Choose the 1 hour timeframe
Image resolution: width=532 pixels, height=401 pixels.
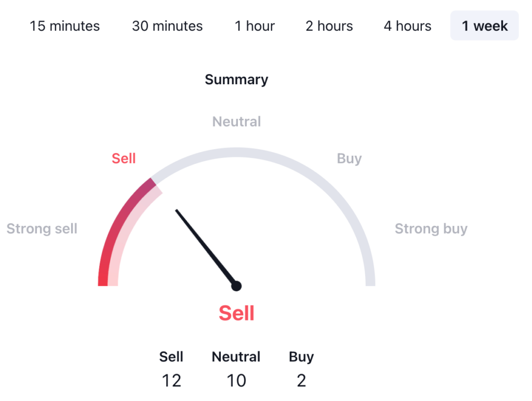pos(255,26)
